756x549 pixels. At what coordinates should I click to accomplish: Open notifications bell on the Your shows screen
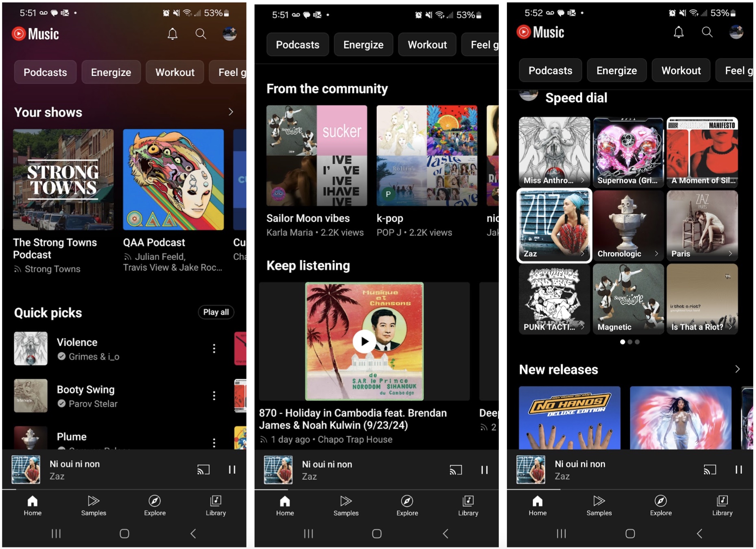(173, 34)
